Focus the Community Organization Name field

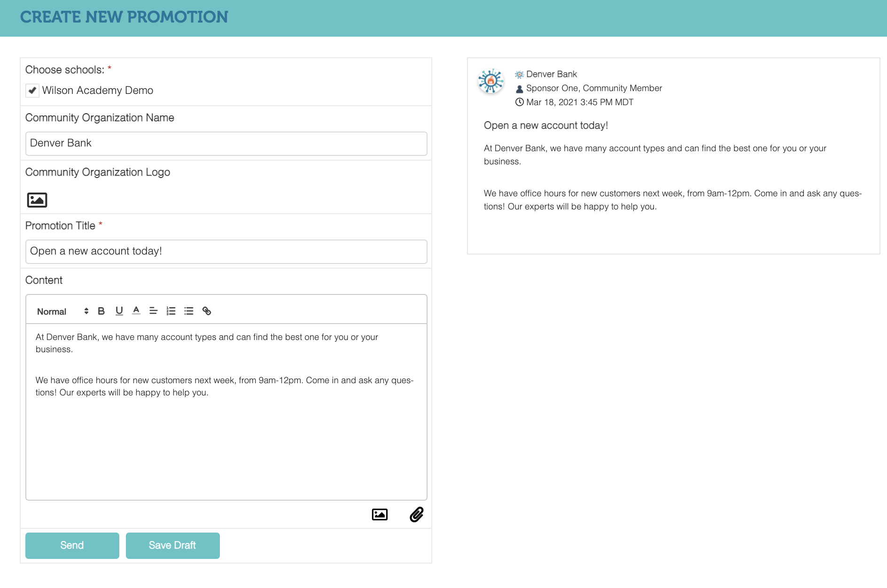click(x=226, y=144)
